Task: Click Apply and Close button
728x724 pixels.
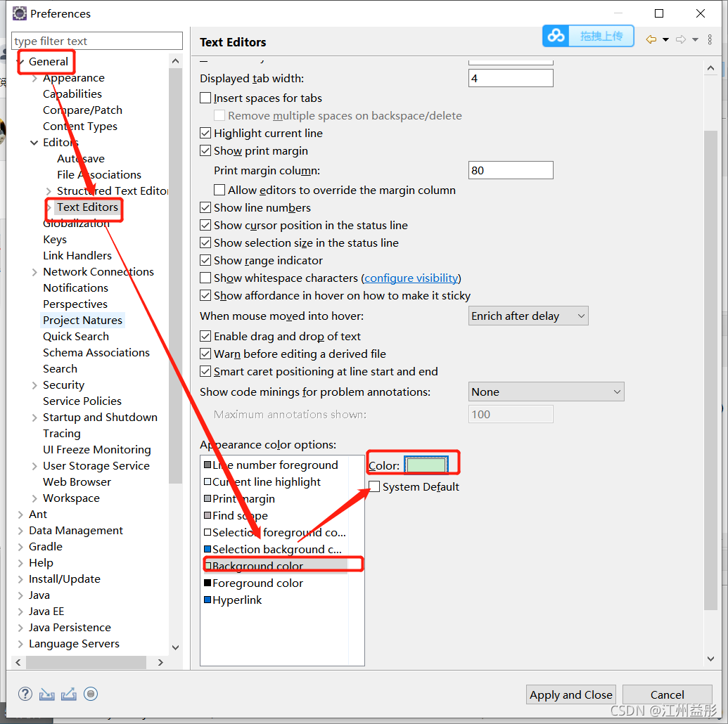Action: pyautogui.click(x=570, y=694)
